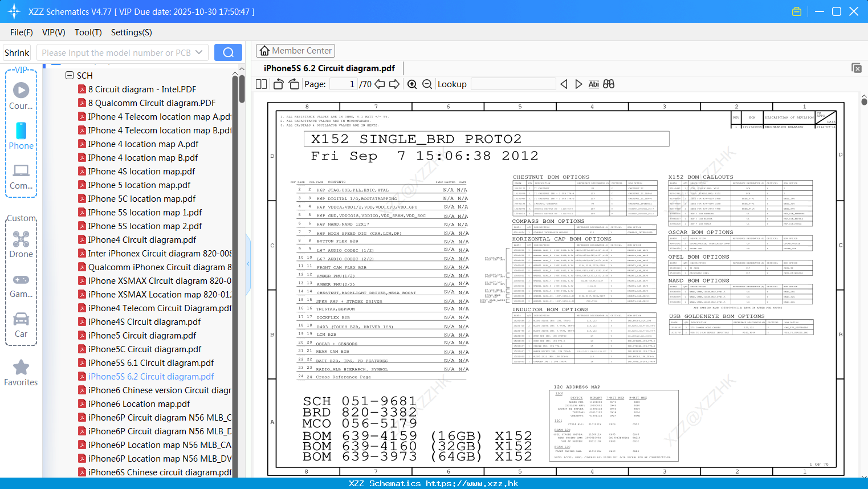
Task: Open the Courses sidebar section
Action: click(21, 96)
